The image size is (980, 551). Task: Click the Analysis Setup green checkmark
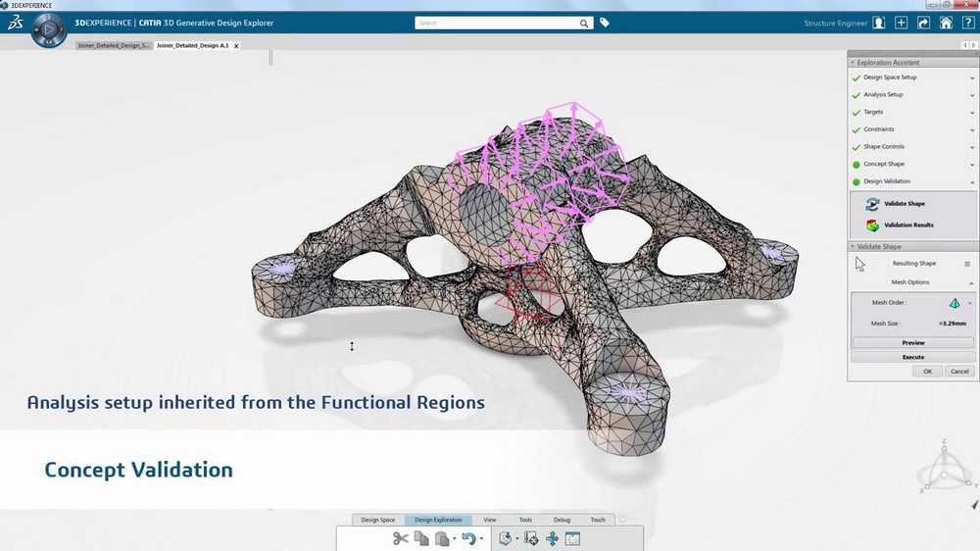point(857,95)
